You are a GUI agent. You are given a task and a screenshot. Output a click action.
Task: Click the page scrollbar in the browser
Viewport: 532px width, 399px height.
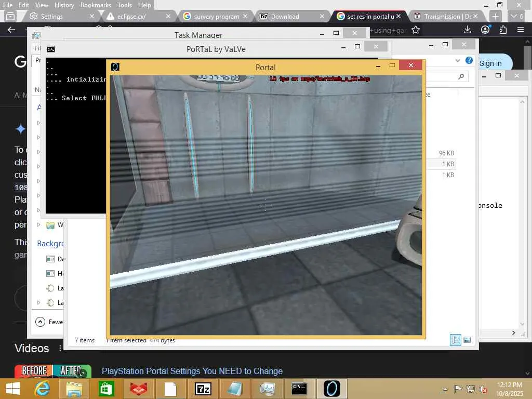[527, 56]
